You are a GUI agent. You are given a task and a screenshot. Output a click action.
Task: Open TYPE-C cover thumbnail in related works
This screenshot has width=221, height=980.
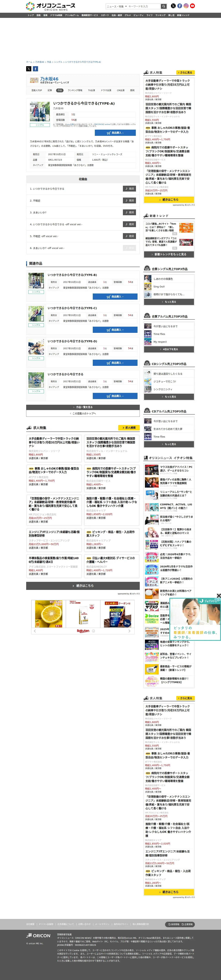tap(36, 314)
